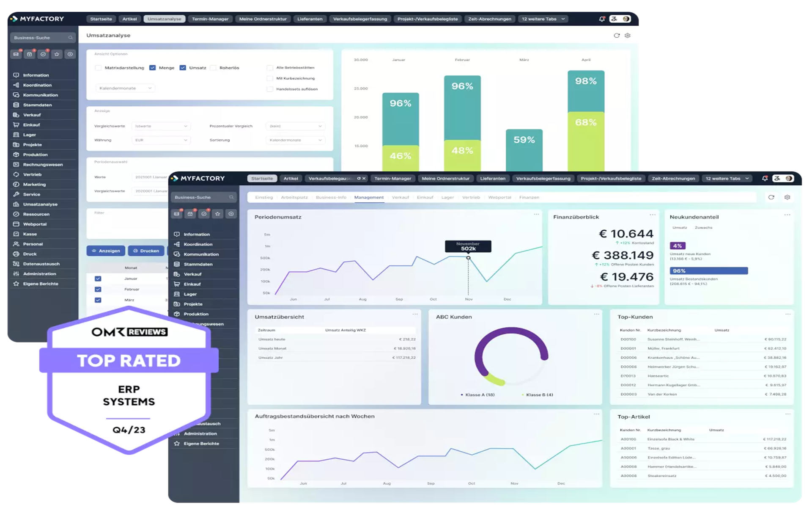The width and height of the screenshot is (812, 508).
Task: Click search icon in front window Business-Suche
Action: point(231,197)
